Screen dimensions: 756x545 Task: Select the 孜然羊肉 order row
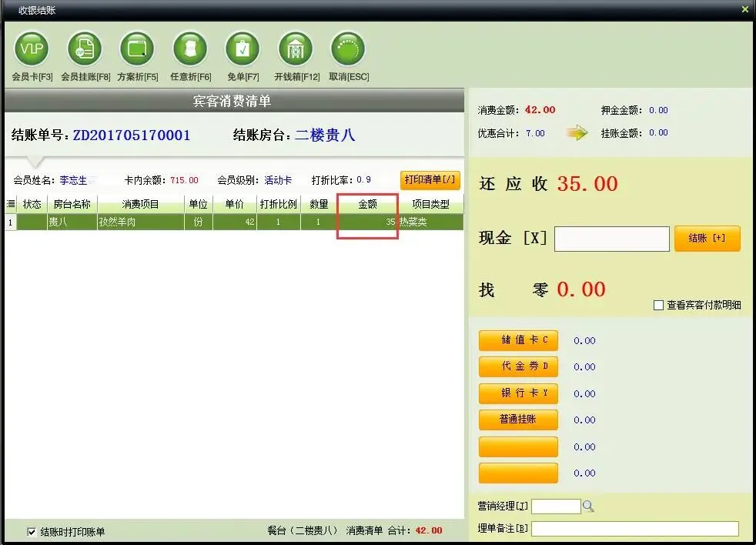point(234,222)
